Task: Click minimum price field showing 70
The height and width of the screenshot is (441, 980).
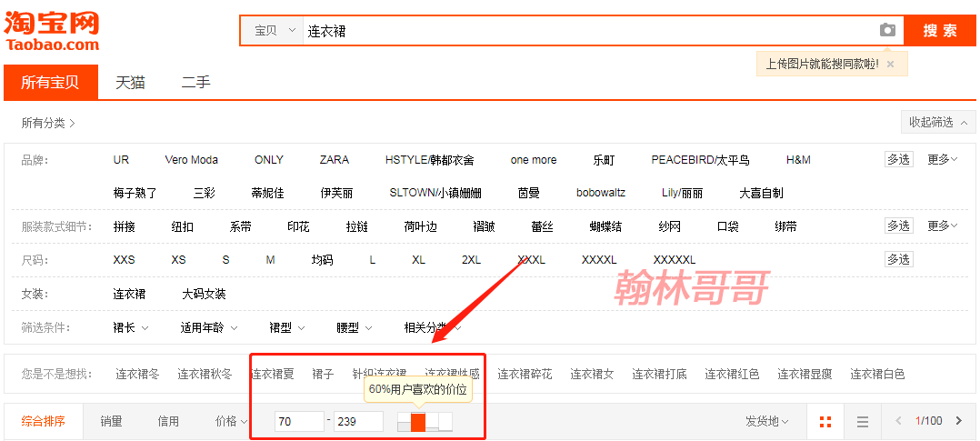Action: pos(299,421)
